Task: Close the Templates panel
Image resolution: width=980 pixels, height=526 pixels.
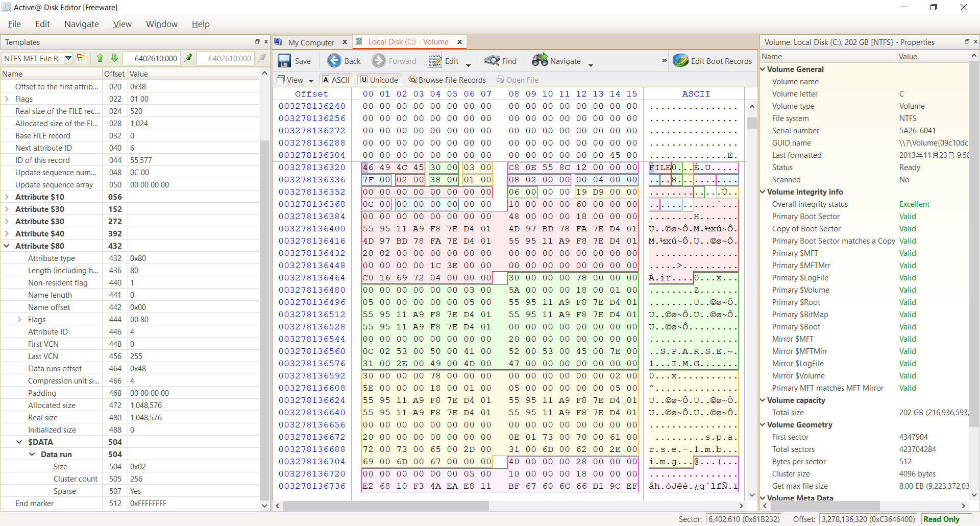Action: pyautogui.click(x=266, y=42)
